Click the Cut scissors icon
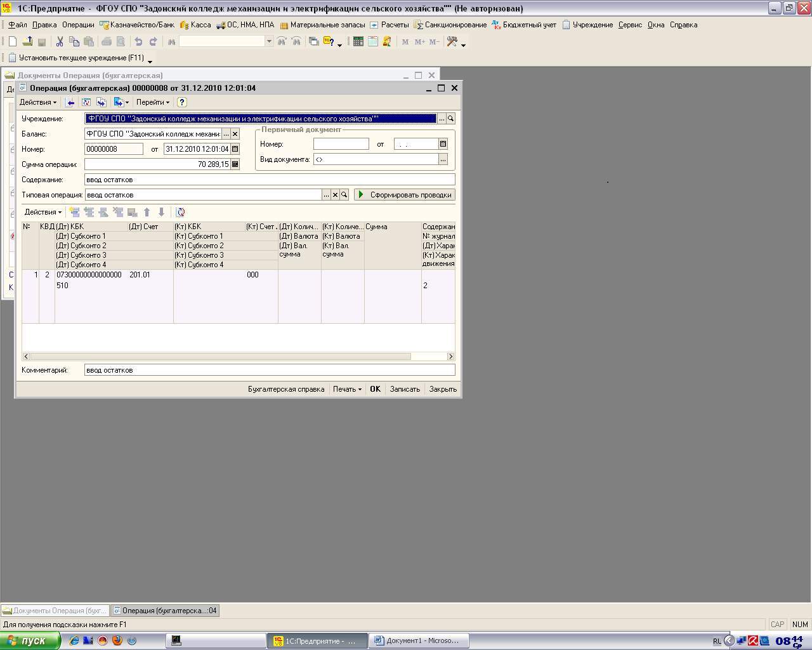 [59, 41]
